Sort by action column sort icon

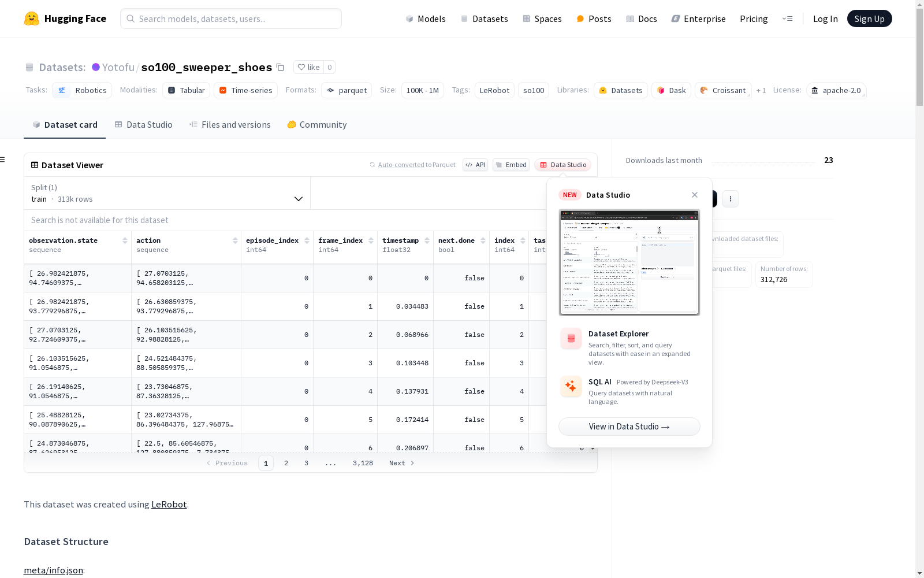pyautogui.click(x=235, y=240)
